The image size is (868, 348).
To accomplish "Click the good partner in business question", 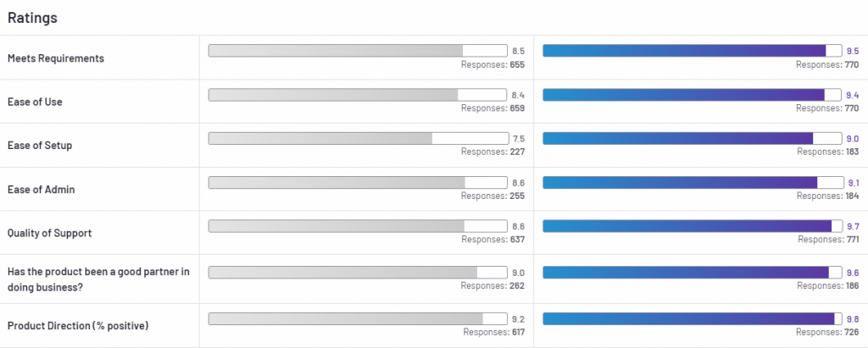I will click(x=97, y=278).
